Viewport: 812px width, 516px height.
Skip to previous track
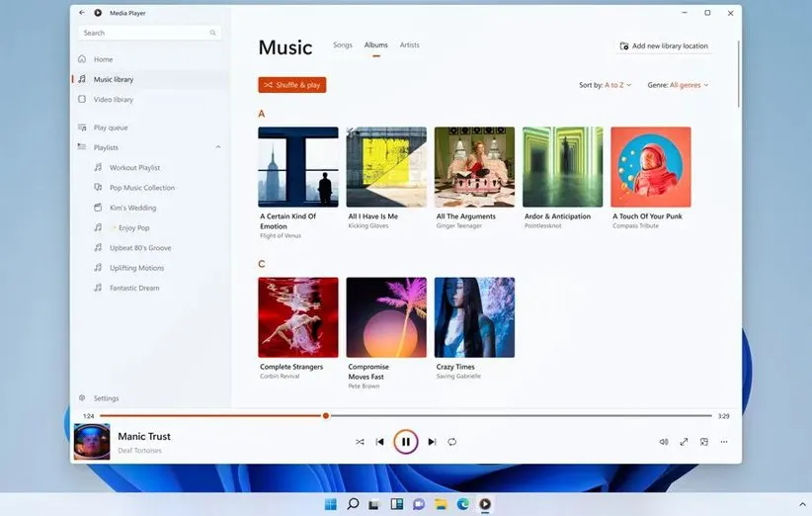(380, 442)
